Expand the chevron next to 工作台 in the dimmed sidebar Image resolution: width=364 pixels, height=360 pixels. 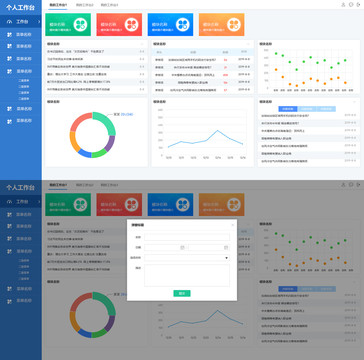click(x=39, y=202)
